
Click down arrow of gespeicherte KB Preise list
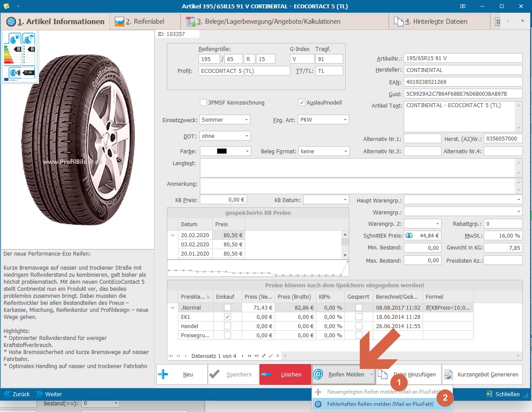click(345, 255)
